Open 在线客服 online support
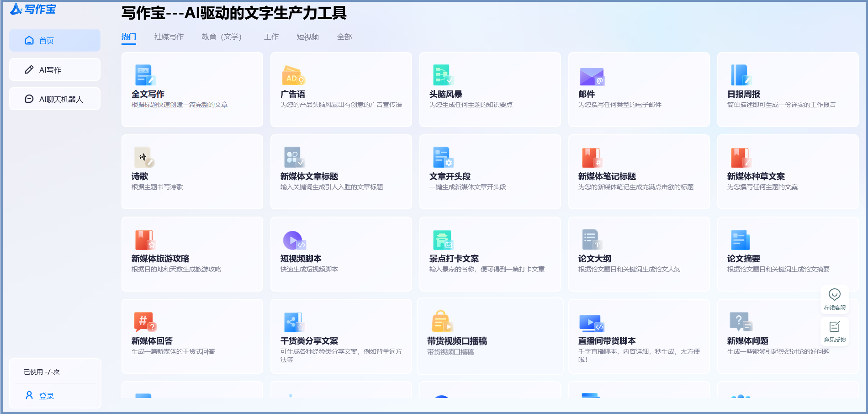The height and width of the screenshot is (414, 868). click(x=835, y=300)
